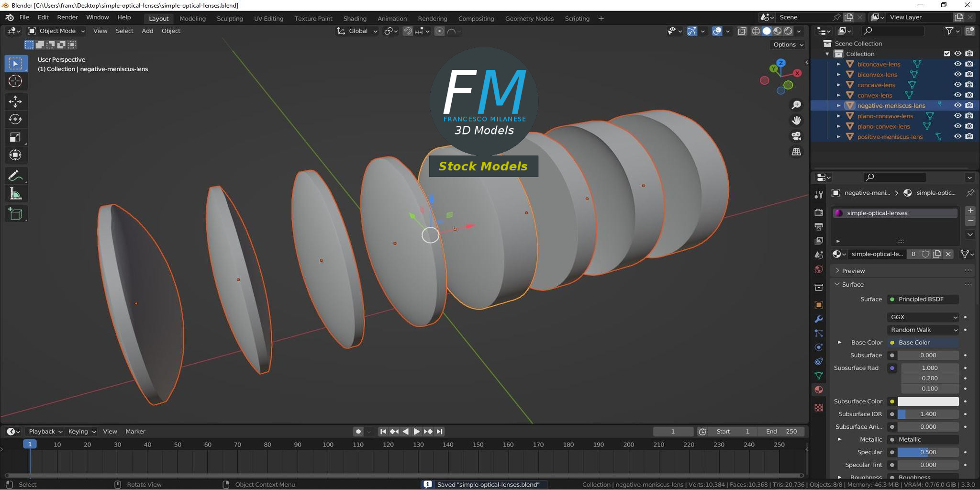The height and width of the screenshot is (490, 980).
Task: Activate the Annotate tool
Action: tap(16, 175)
